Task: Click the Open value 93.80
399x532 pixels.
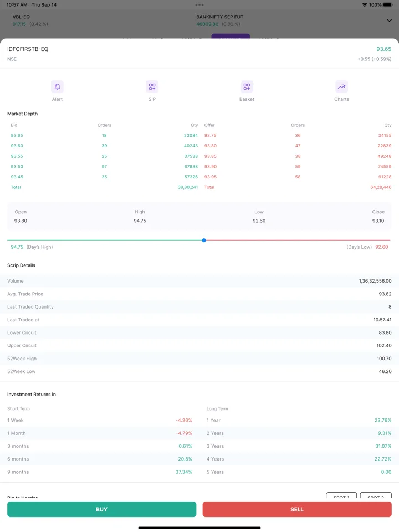Action: point(21,221)
